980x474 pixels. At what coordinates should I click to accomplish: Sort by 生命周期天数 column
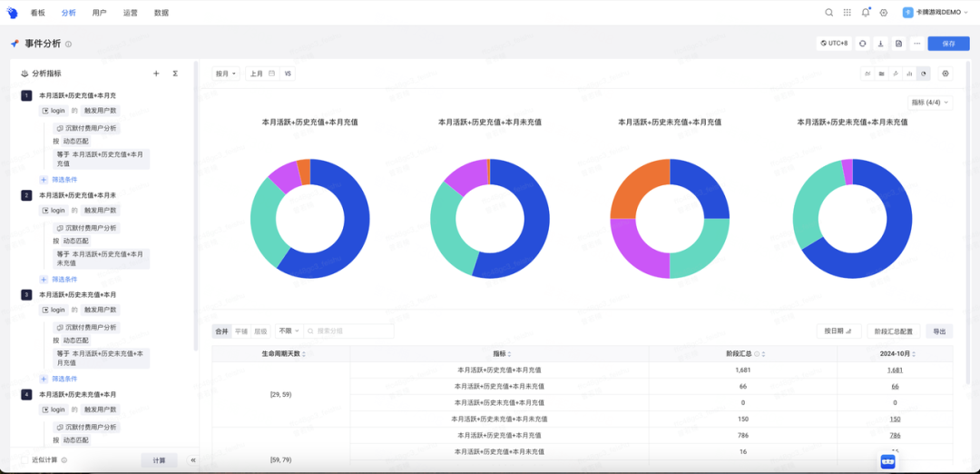pyautogui.click(x=304, y=354)
